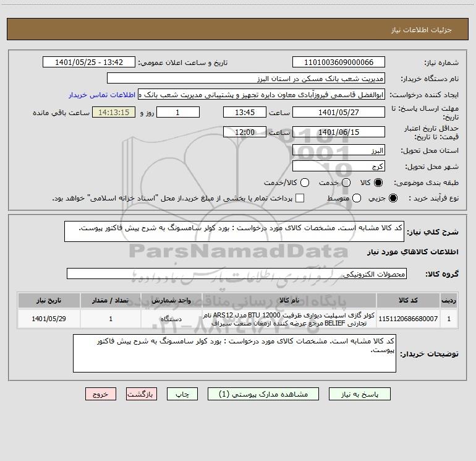Click the کد کالا column header
The image size is (476, 461).
click(408, 300)
